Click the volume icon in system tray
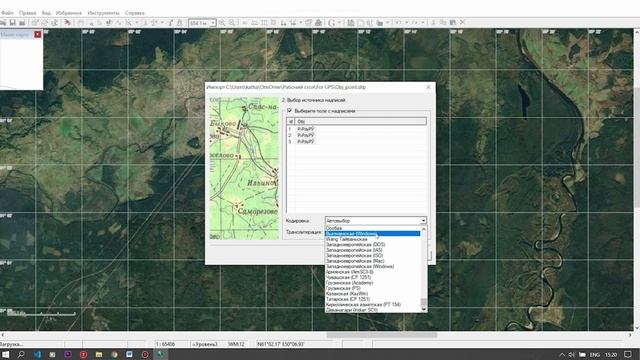This screenshot has width=640, height=360. coord(572,355)
